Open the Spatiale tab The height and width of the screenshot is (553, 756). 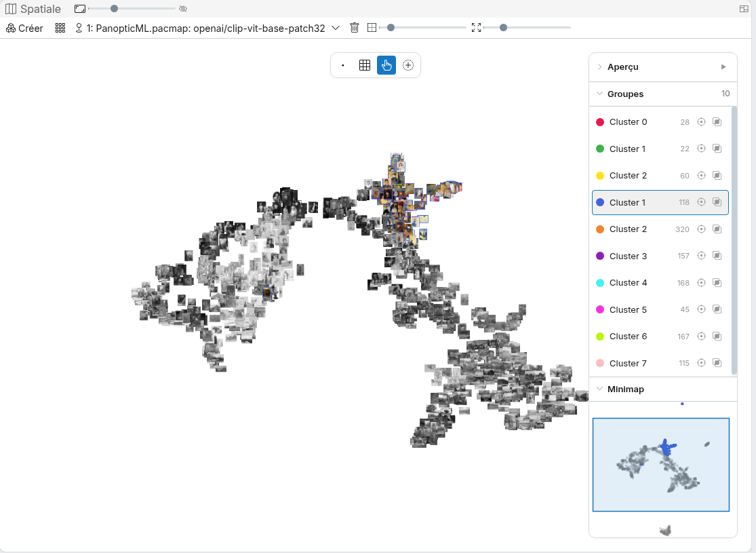[x=33, y=9]
